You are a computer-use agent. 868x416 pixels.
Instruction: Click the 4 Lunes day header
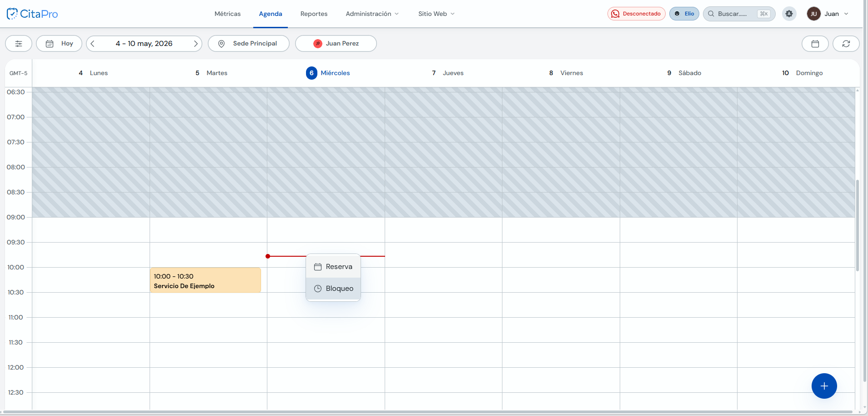coord(93,73)
